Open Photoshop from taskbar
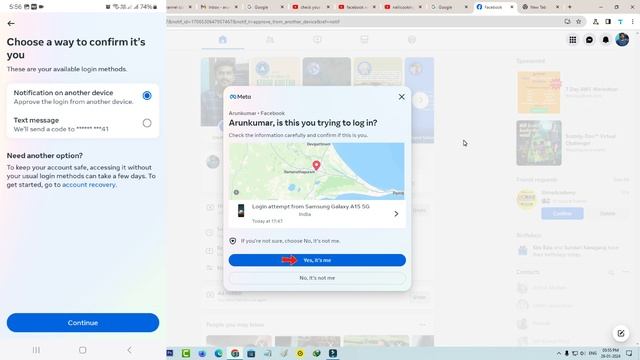The height and width of the screenshot is (360, 640). pos(170,353)
